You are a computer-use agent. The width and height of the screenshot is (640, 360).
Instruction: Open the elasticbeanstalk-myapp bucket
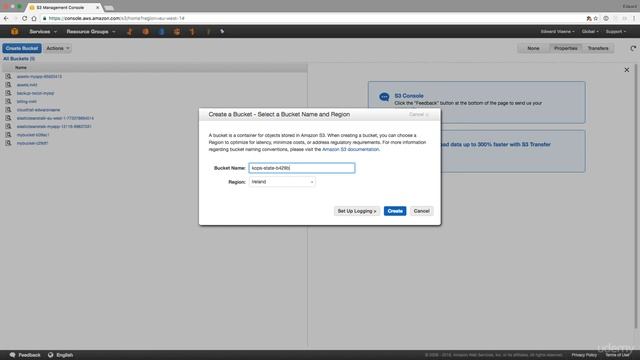click(x=54, y=127)
